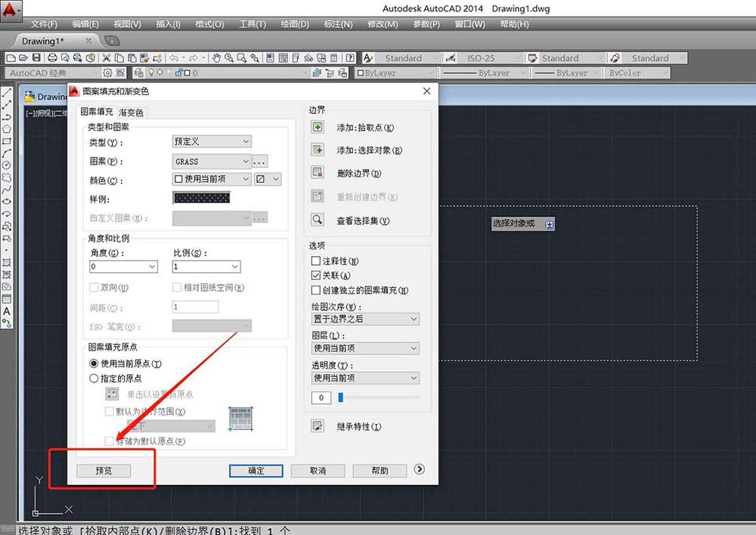Click the Remove Boundaries (删除边界) icon

(318, 172)
